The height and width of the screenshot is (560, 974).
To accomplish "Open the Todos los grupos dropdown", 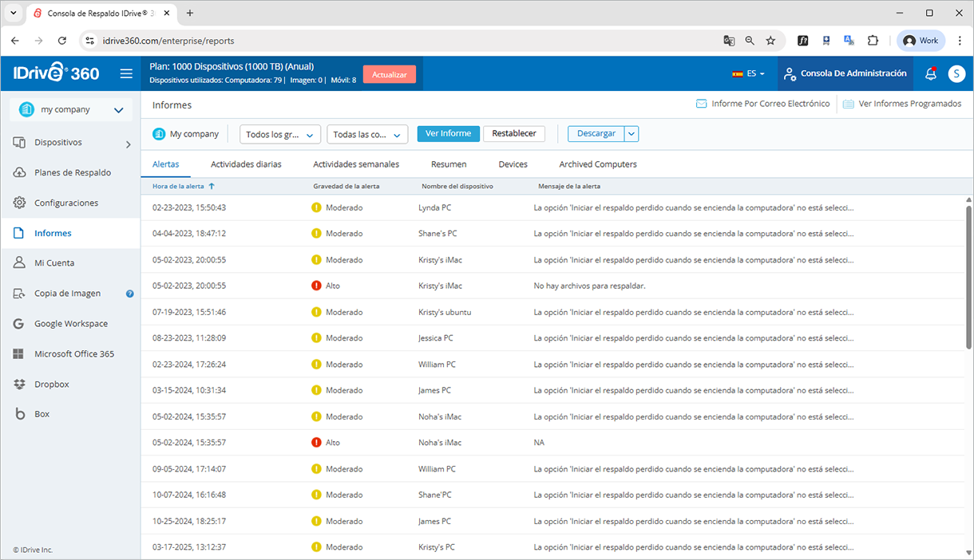I will pos(280,135).
